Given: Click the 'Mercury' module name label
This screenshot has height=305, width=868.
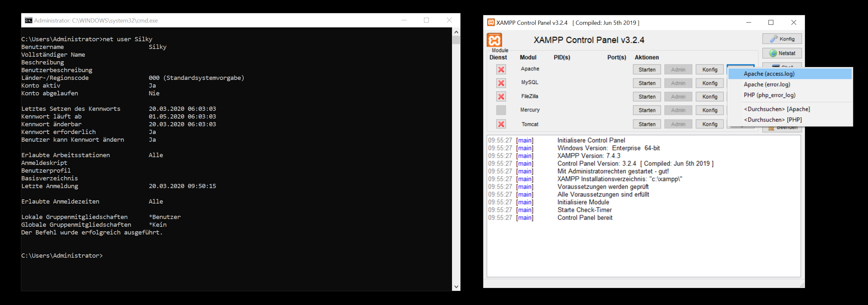Looking at the screenshot, I should tap(530, 110).
